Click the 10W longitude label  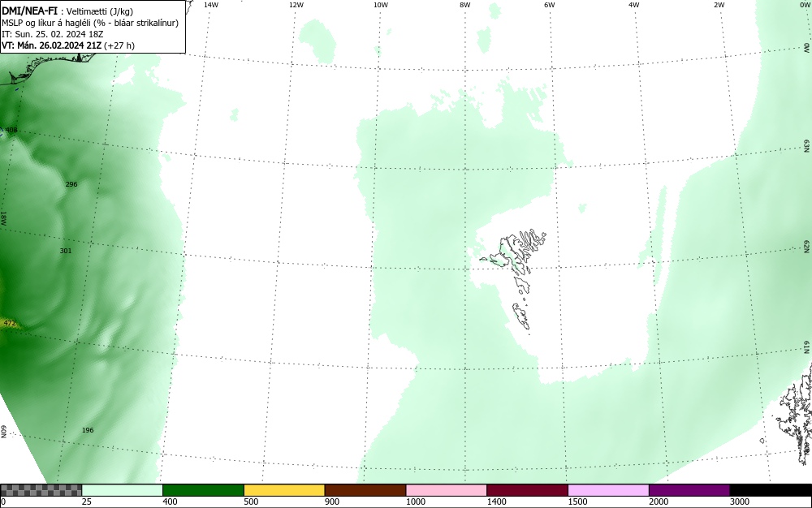point(381,5)
